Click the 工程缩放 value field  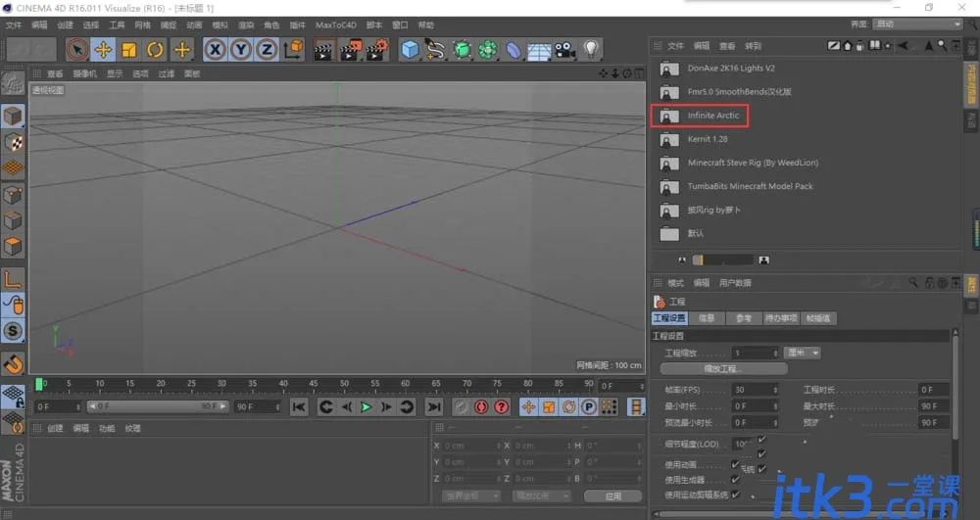point(755,353)
